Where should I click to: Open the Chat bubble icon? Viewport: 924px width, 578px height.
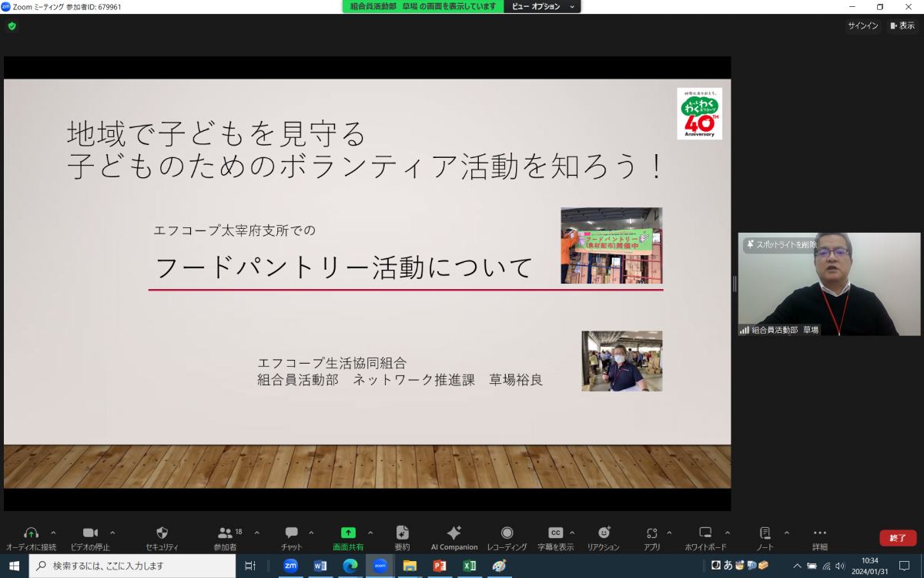292,533
